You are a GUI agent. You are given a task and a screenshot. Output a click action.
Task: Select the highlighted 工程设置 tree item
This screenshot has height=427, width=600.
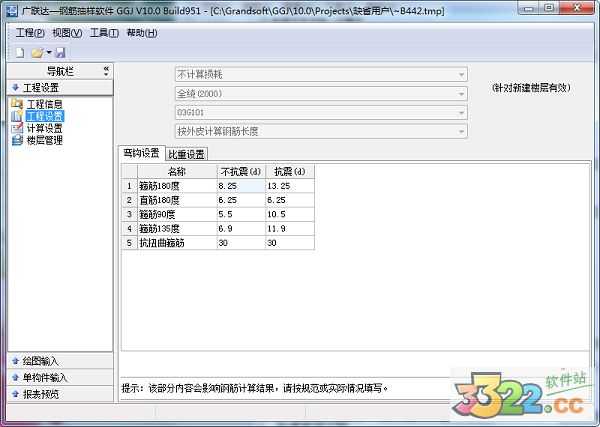(x=45, y=116)
